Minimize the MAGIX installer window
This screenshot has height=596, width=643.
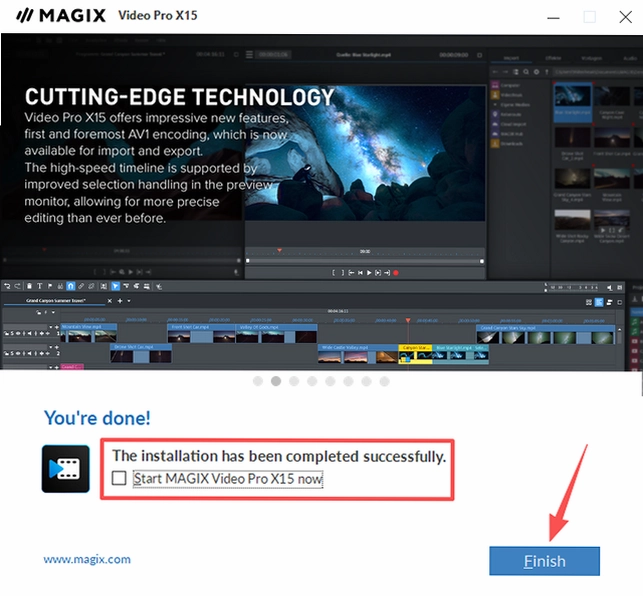tap(553, 18)
